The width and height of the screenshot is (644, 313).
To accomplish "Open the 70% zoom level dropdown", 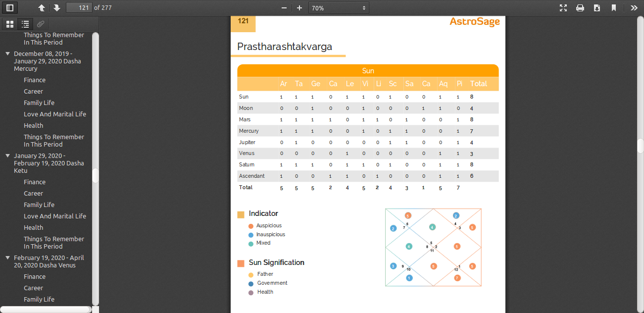I will tap(339, 8).
